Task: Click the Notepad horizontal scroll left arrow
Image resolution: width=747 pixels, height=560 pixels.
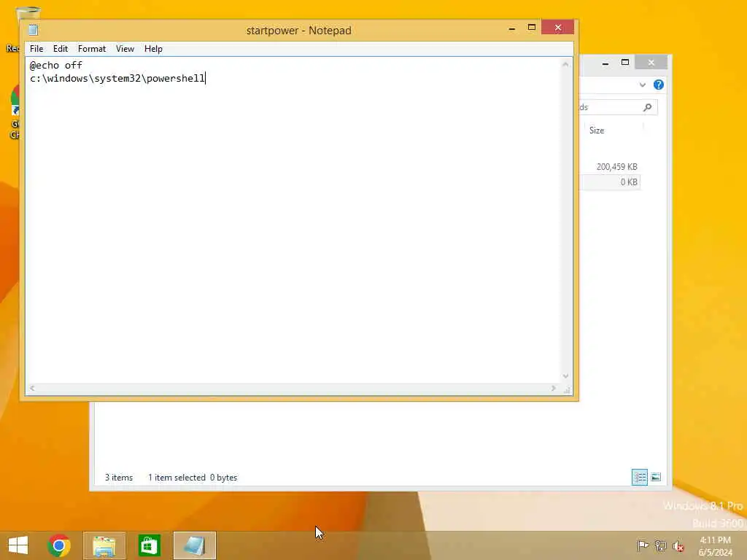Action: [32, 388]
